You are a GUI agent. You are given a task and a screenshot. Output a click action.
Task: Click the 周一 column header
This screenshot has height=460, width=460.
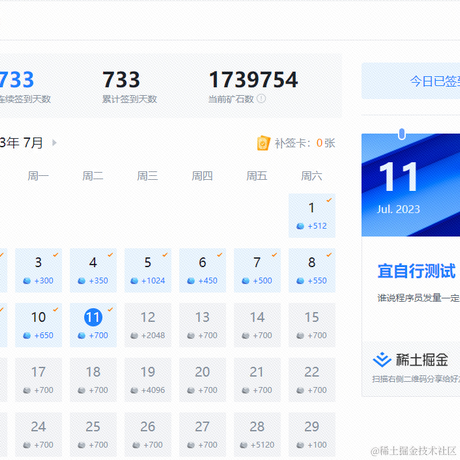point(38,176)
